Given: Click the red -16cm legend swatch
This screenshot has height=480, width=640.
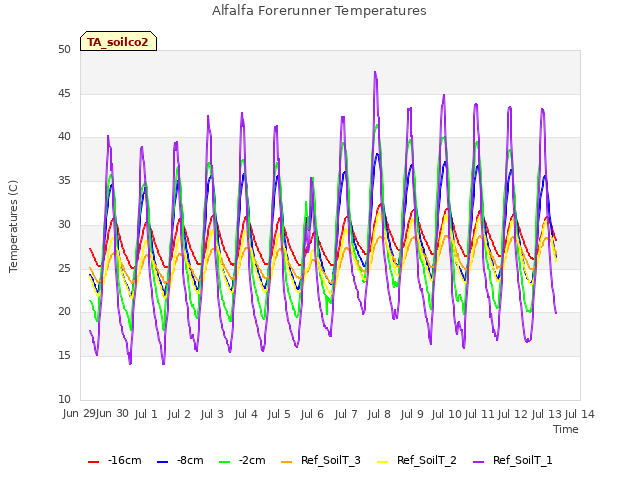Looking at the screenshot, I should point(93,462).
